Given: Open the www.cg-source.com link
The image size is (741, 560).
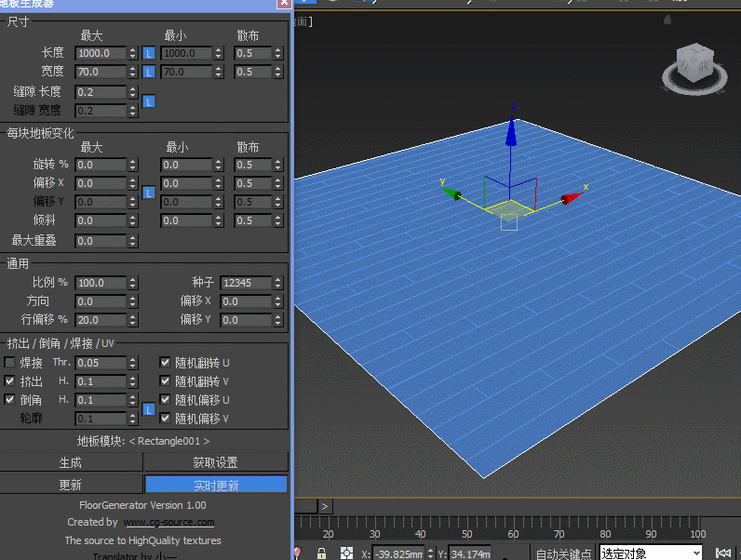Looking at the screenshot, I should 168,523.
